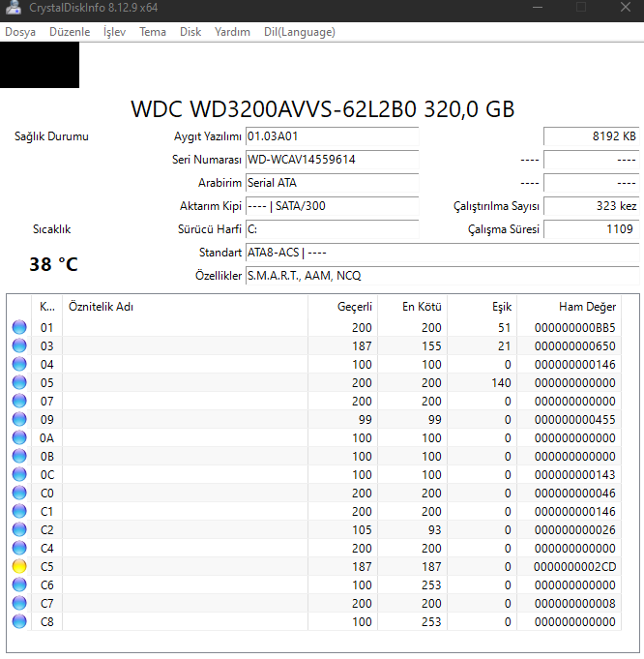Click the Aygıt Yazılımı field 01.03A01

pos(332,136)
